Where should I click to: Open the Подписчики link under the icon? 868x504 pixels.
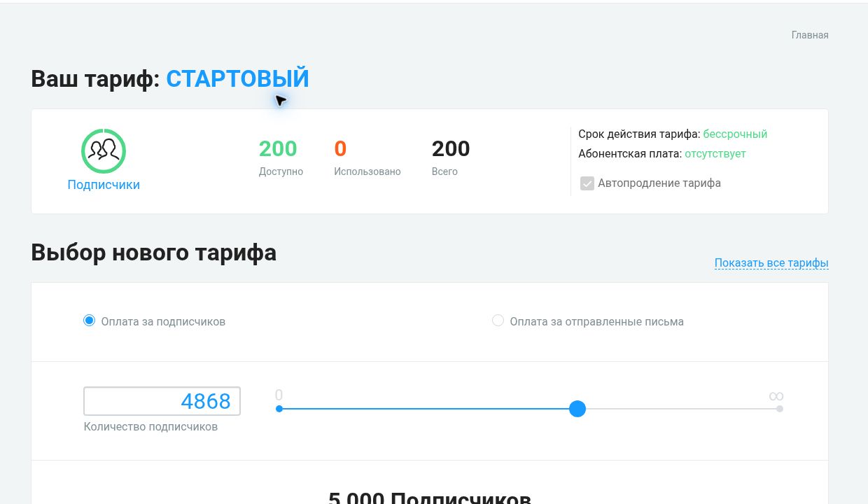(104, 185)
